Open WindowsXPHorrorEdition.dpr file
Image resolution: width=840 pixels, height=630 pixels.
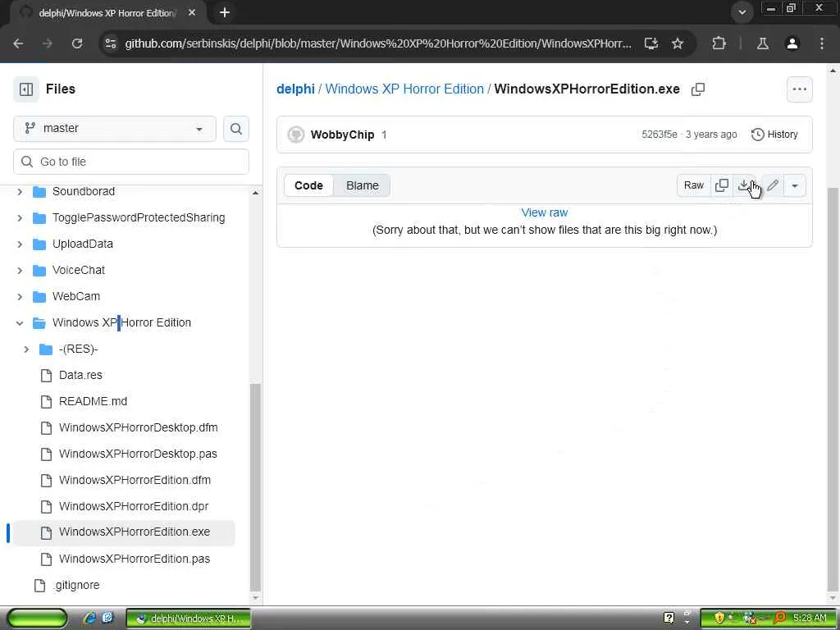click(x=134, y=506)
